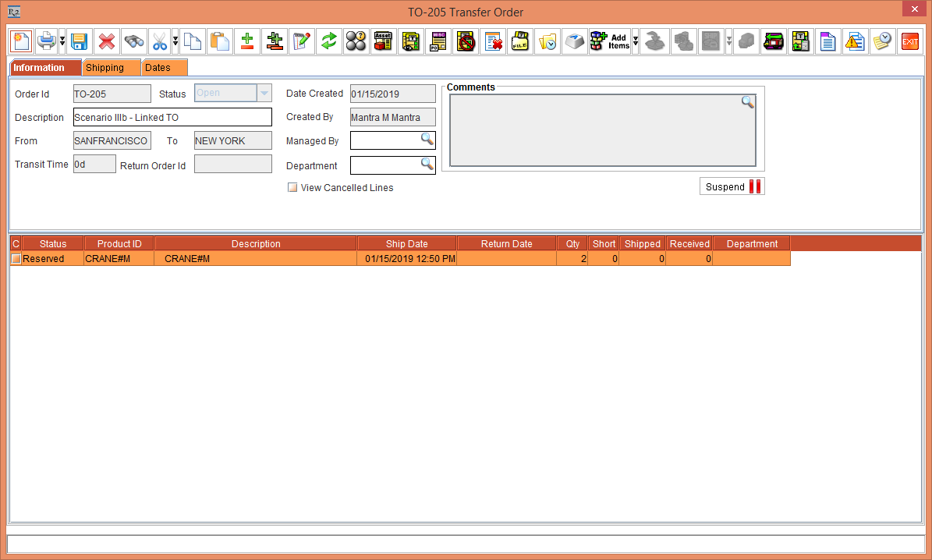Click the Save floppy disk icon
Screen dimensions: 932x560
(78, 41)
